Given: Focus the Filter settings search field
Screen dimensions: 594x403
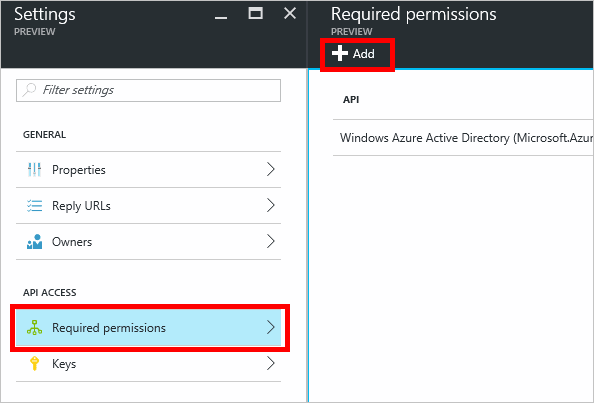Looking at the screenshot, I should click(x=148, y=90).
